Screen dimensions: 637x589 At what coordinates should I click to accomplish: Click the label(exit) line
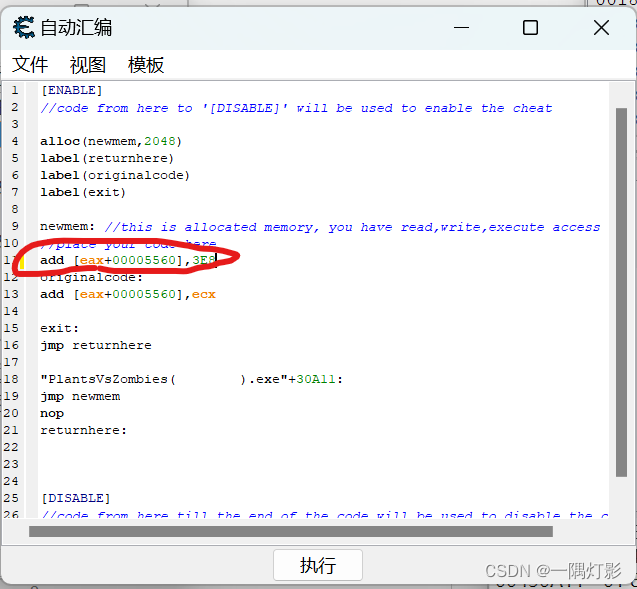pos(83,193)
